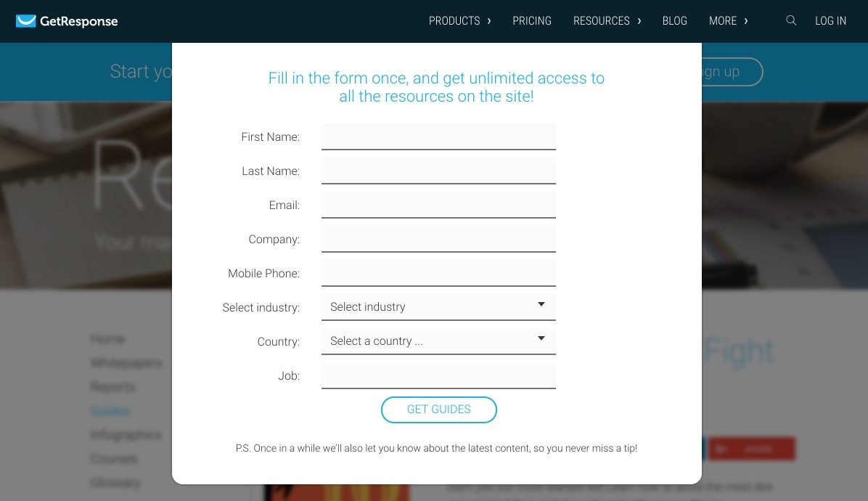Expand the More menu
Viewport: 868px width, 501px height.
728,21
